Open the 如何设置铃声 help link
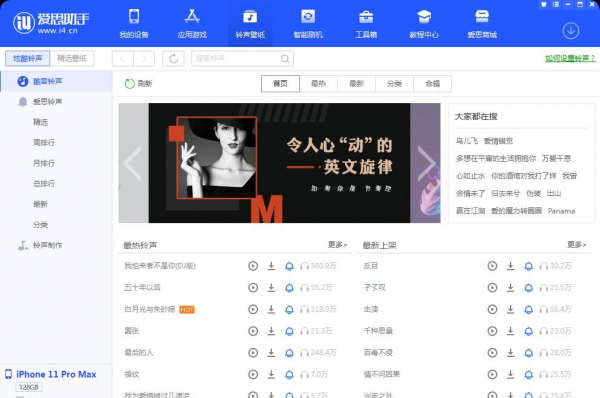Viewport: 600px width, 398px height. coord(570,58)
